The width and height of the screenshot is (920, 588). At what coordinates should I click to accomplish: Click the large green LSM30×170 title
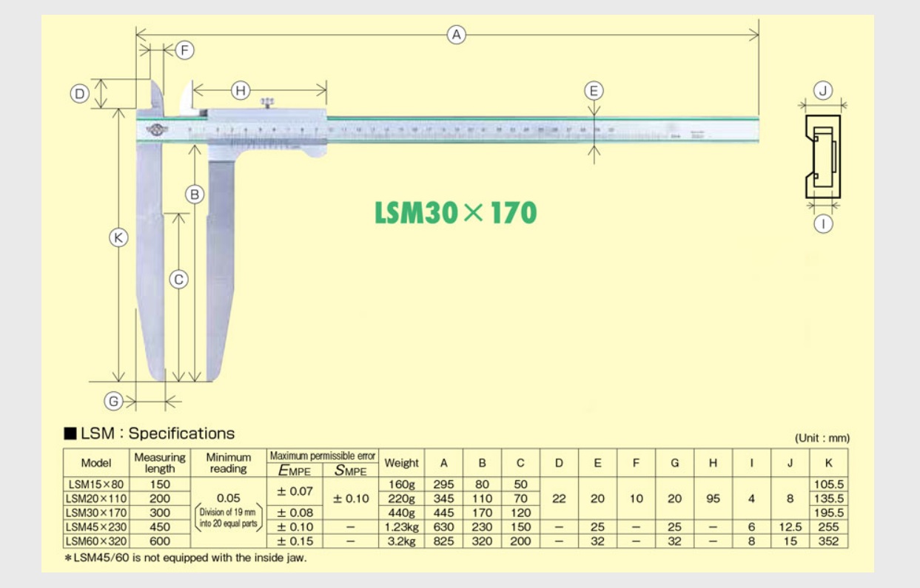pyautogui.click(x=455, y=213)
